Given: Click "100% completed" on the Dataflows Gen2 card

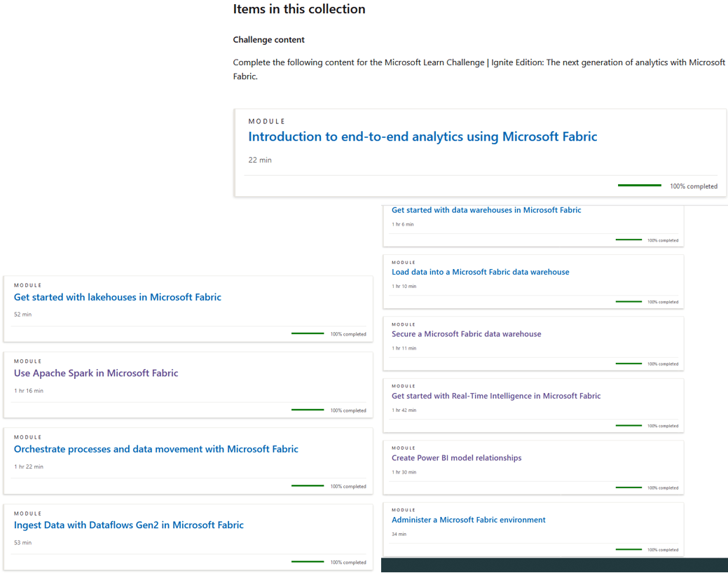Looking at the screenshot, I should pyautogui.click(x=348, y=562).
